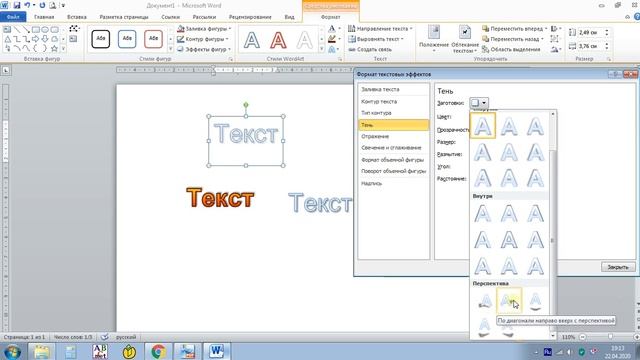Viewport: 640px width, 360px height.
Task: Click the shape width field 3,76 см
Action: tap(590, 46)
